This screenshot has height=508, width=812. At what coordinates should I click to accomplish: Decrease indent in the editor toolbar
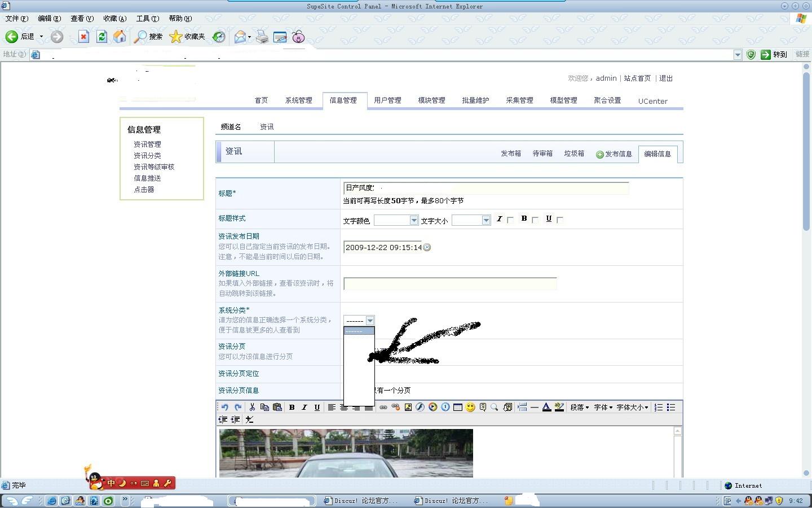click(x=223, y=419)
